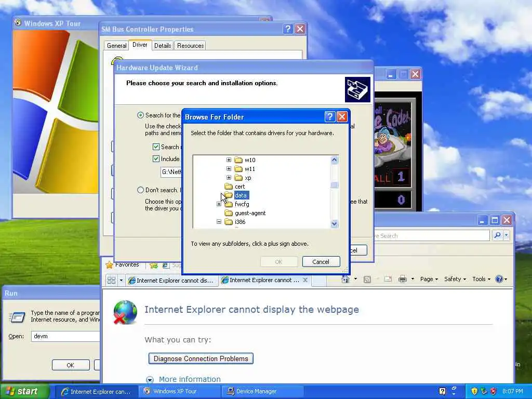This screenshot has width=532, height=399.
Task: Click the Run dialog program icon
Action: point(17,317)
